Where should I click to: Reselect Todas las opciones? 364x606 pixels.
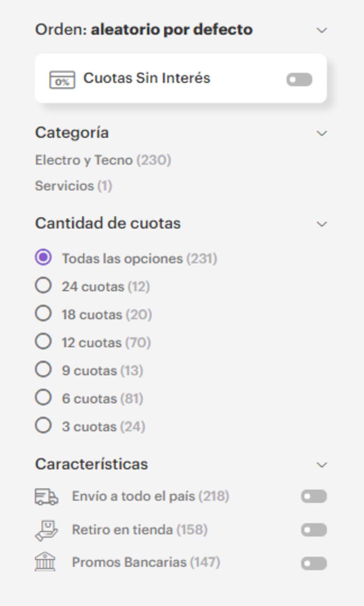pyautogui.click(x=44, y=257)
